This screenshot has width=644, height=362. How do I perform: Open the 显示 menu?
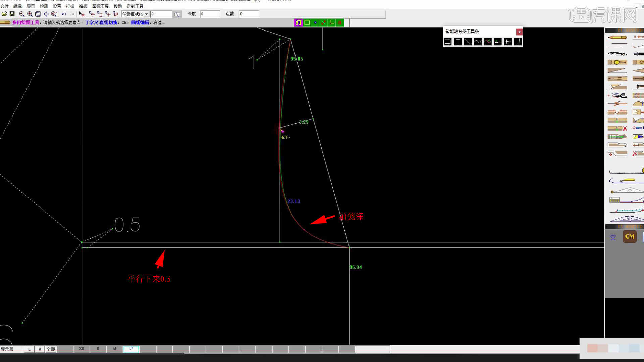[31, 6]
